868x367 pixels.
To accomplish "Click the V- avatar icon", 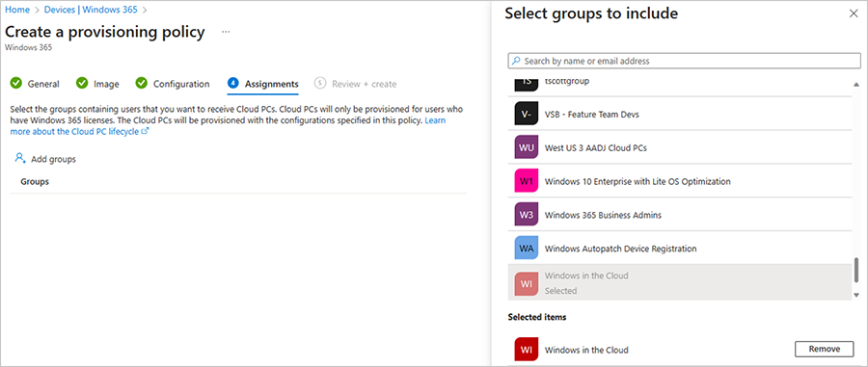I will pos(527,114).
